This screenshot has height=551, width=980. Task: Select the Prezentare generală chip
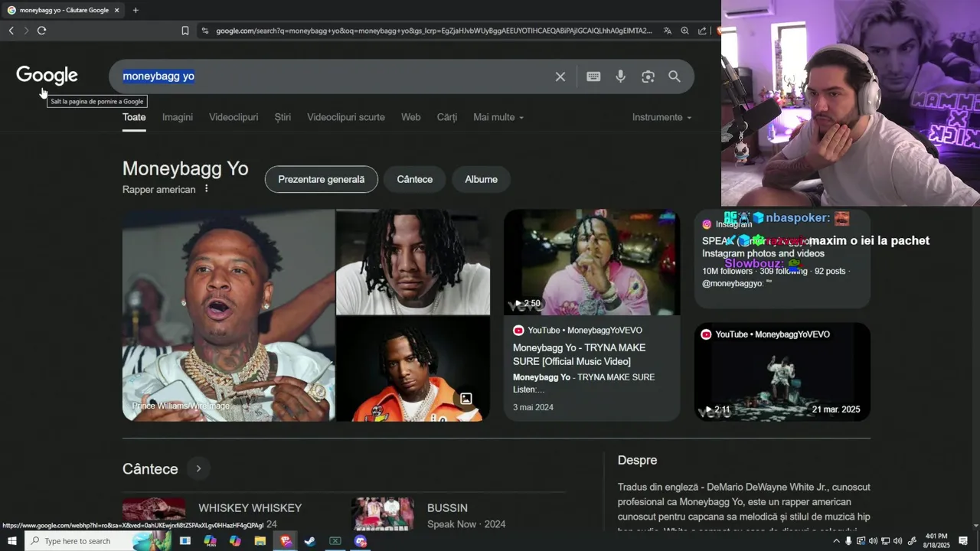tap(322, 179)
